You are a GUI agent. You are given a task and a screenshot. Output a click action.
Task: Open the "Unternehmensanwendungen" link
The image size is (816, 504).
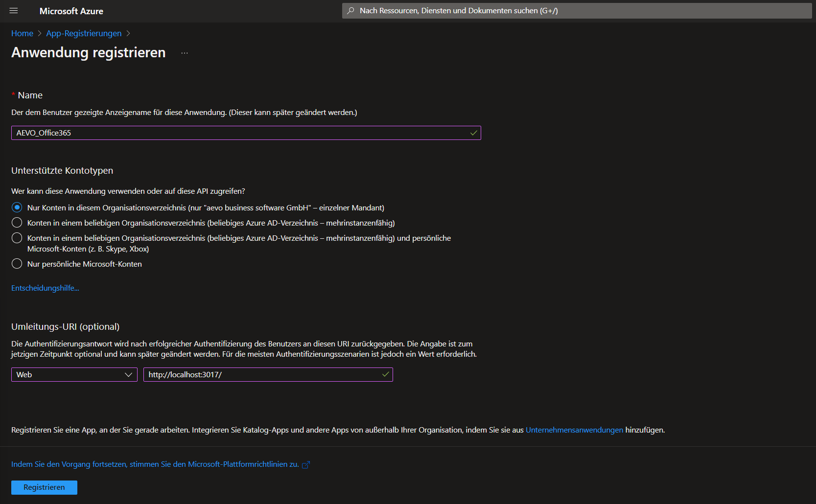pos(574,430)
